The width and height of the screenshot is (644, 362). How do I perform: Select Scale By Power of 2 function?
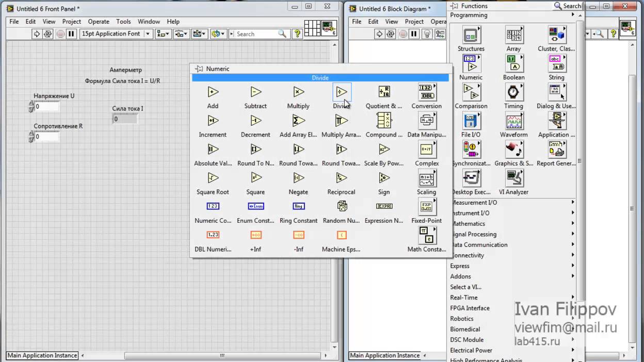point(384,150)
